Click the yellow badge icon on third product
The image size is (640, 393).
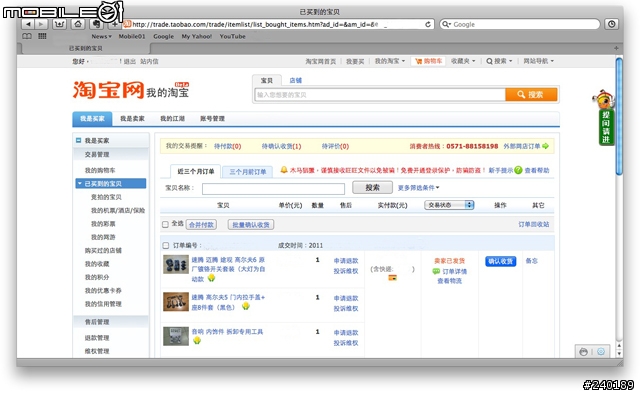tap(197, 340)
